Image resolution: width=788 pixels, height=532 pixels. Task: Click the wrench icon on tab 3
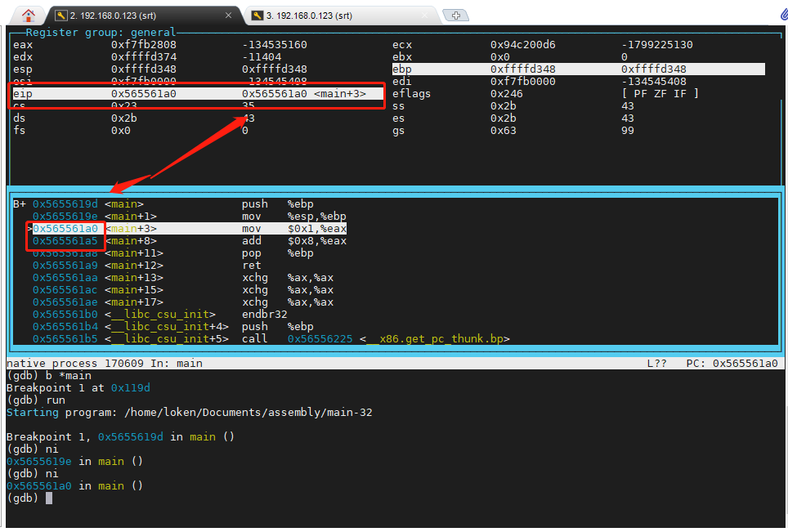click(257, 16)
